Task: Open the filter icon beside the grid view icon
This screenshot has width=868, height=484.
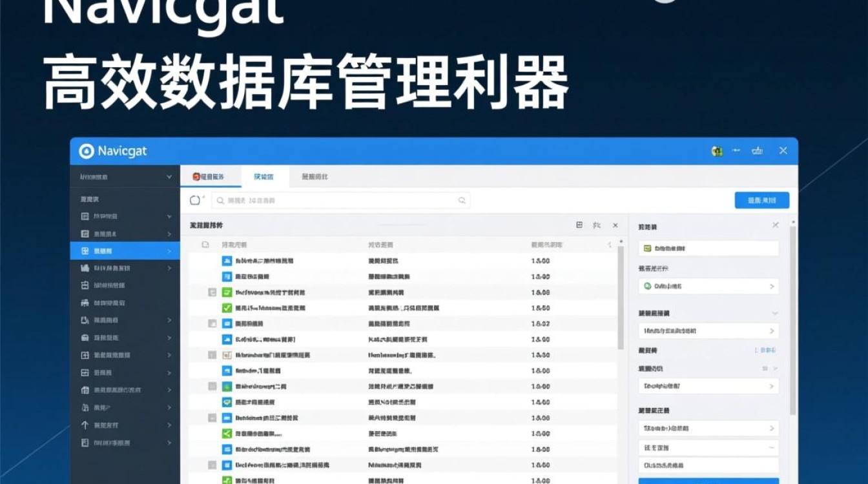Action: pos(595,225)
